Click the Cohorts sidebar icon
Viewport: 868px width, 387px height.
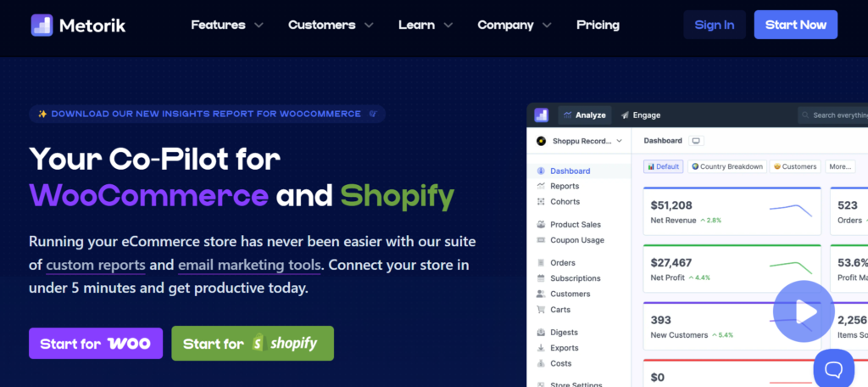(x=541, y=202)
